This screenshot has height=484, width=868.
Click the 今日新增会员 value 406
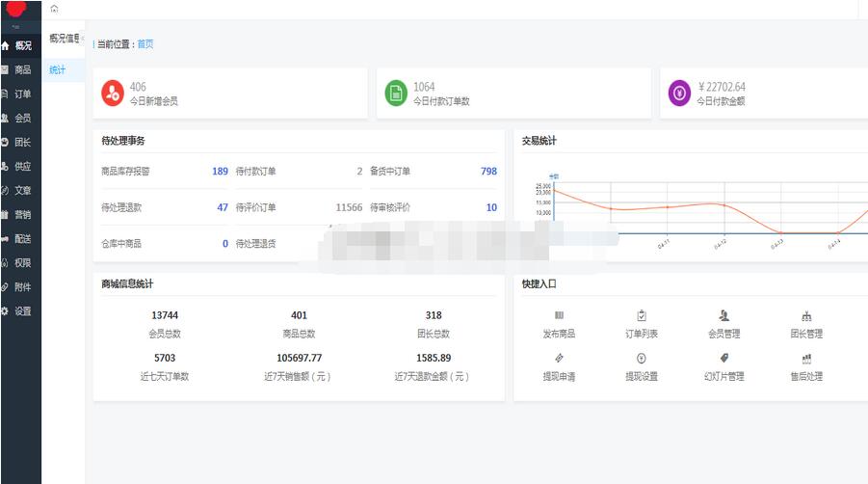click(138, 87)
